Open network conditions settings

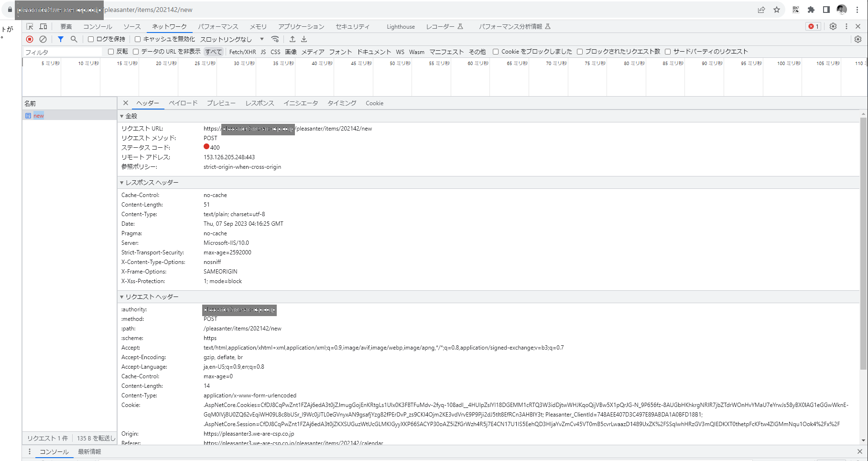coord(276,39)
